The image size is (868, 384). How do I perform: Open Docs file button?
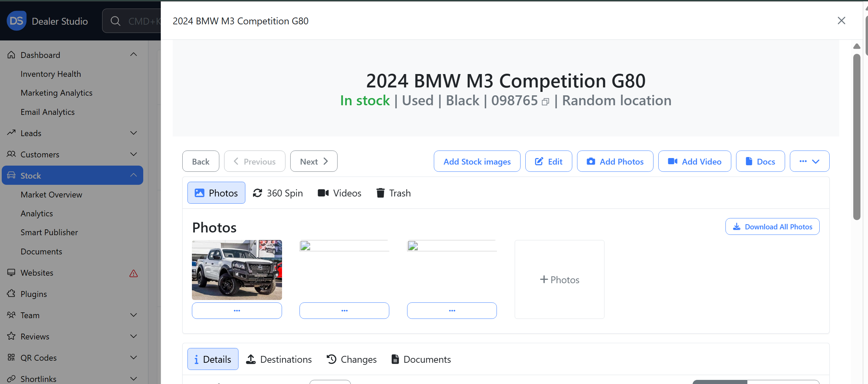(760, 161)
